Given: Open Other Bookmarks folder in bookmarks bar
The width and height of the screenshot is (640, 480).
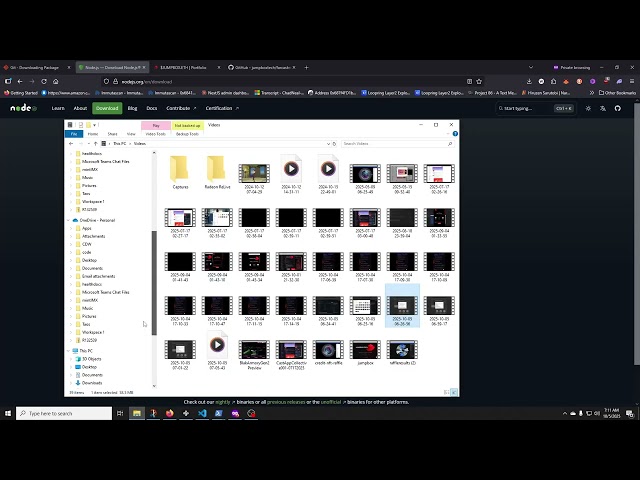Looking at the screenshot, I should click(617, 93).
